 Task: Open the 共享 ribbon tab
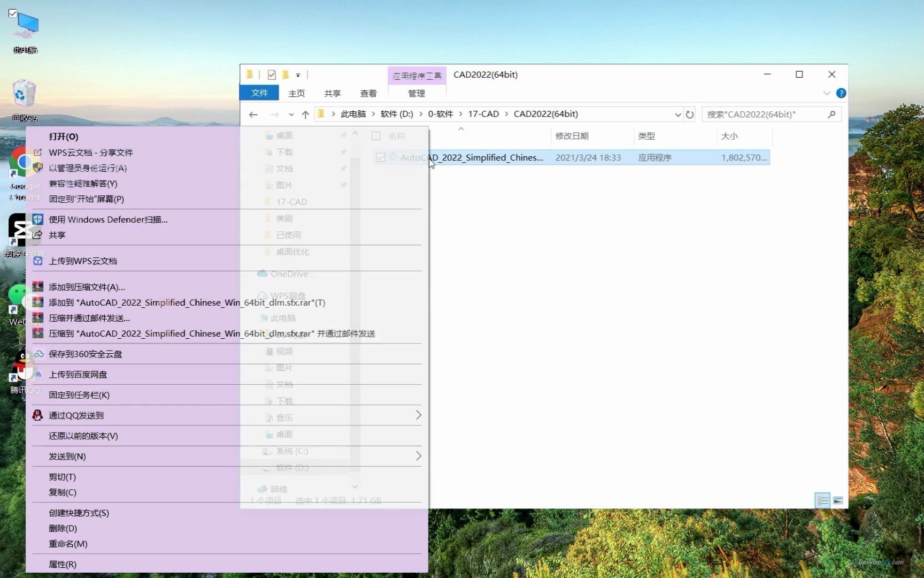pyautogui.click(x=332, y=93)
